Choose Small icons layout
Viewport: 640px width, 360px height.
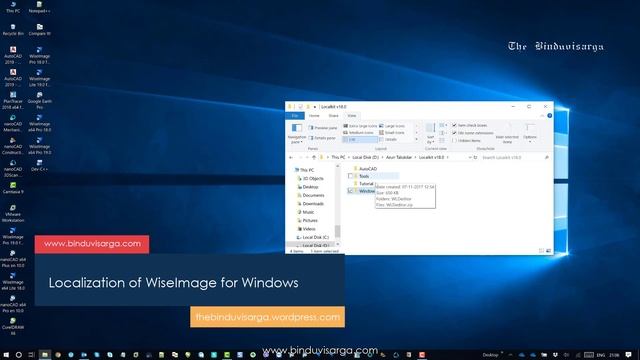point(392,133)
